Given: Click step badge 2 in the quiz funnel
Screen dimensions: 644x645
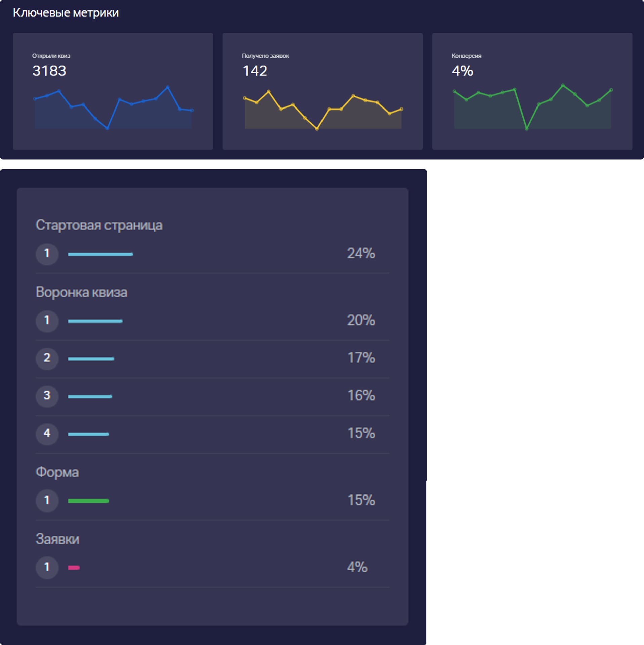Looking at the screenshot, I should (47, 358).
